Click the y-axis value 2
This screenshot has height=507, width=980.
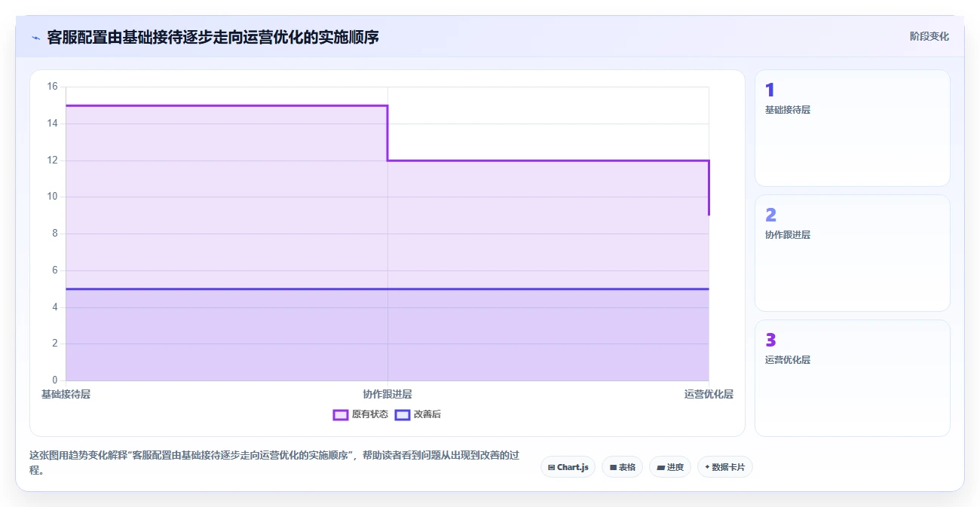(x=55, y=344)
